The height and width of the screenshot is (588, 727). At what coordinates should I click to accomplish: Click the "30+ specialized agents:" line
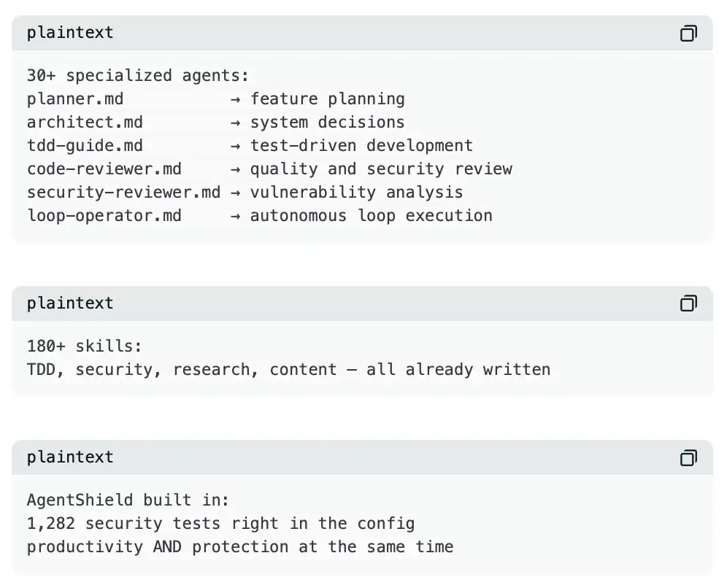pyautogui.click(x=138, y=76)
